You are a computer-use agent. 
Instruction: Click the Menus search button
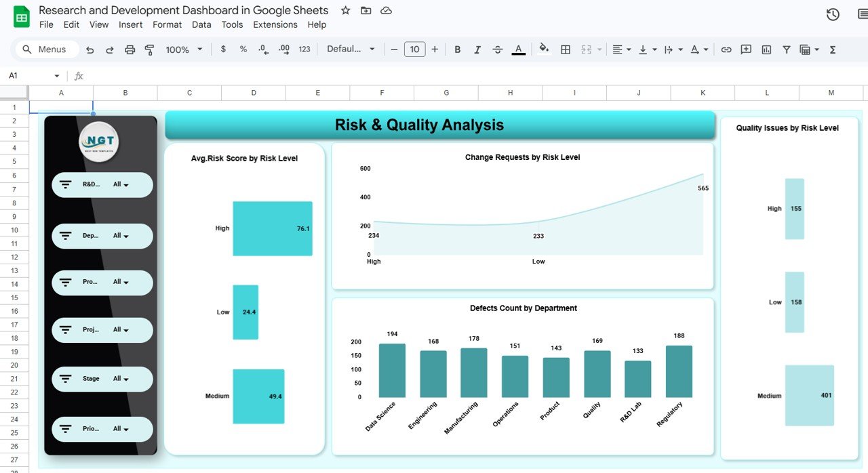pos(45,49)
